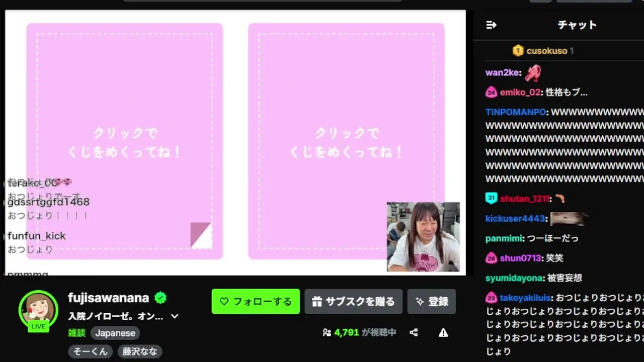Screen dimensions: 644x362
Task: Click the gift icon on サブスクを贈る
Action: pyautogui.click(x=317, y=302)
